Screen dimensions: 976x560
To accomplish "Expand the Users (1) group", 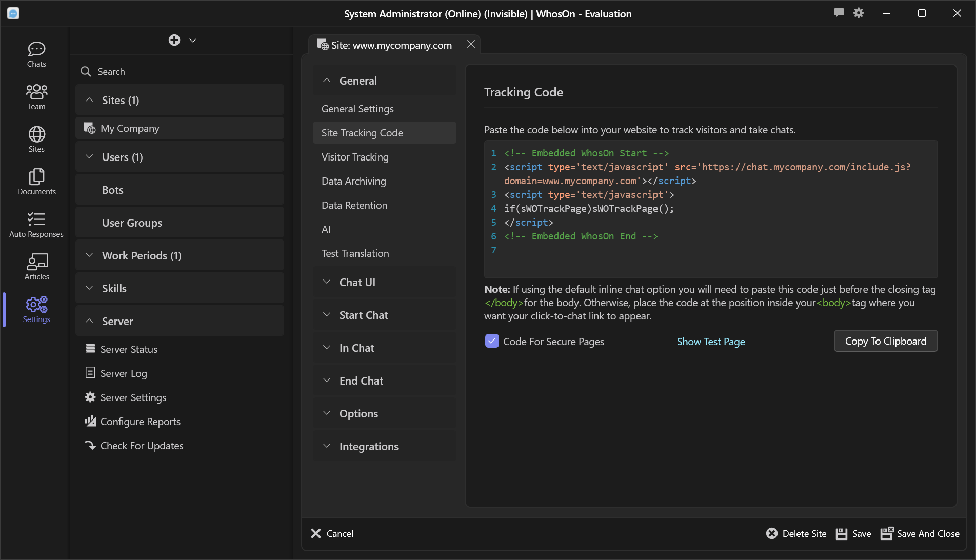I will click(180, 157).
